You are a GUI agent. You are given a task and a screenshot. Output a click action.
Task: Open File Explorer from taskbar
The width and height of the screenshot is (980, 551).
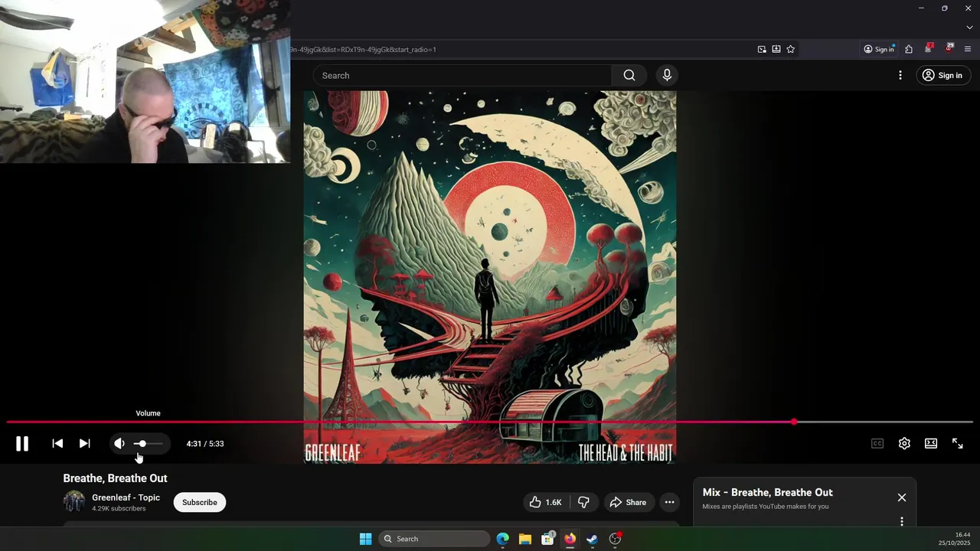click(x=525, y=539)
